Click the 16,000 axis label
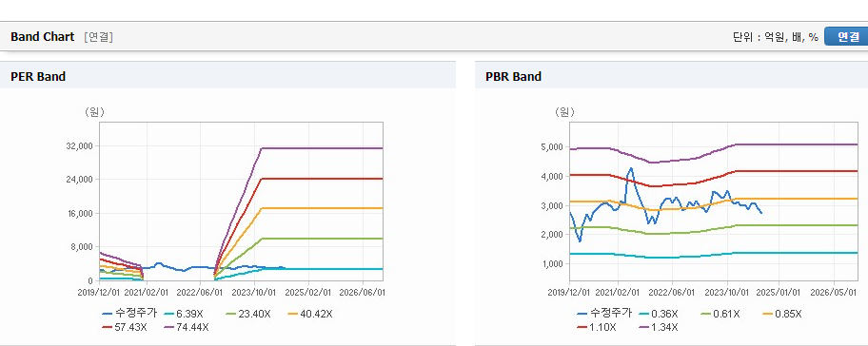The height and width of the screenshot is (346, 868). click(x=80, y=213)
